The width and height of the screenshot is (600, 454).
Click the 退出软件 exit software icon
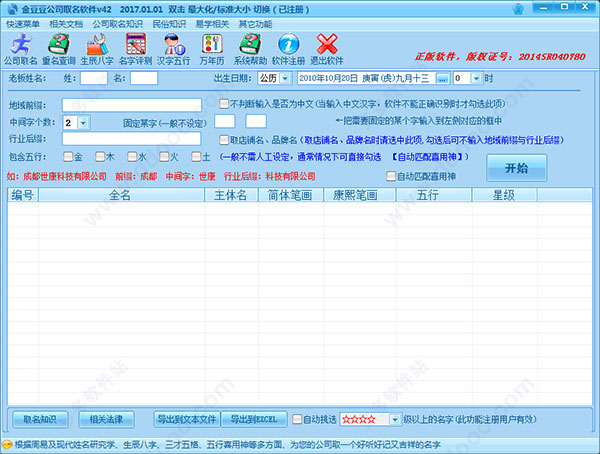[327, 50]
